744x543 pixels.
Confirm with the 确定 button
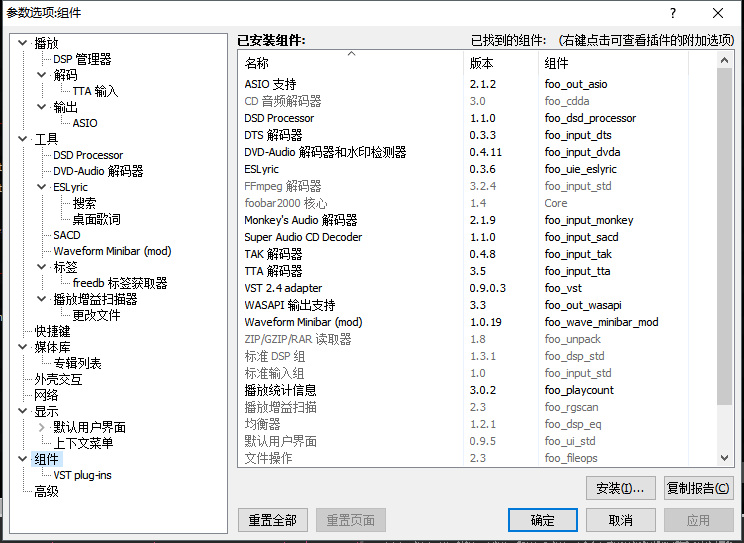pos(543,520)
